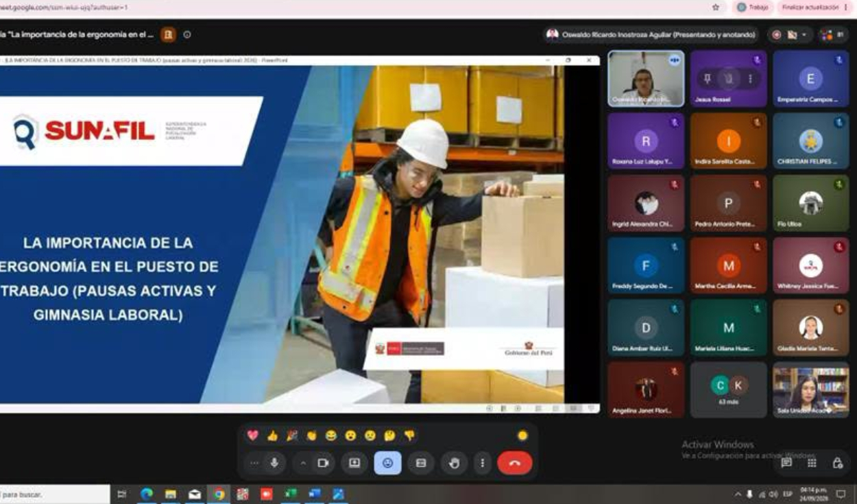Viewport: 857px width, 504px height.
Task: Send the clapping hands reaction
Action: pyautogui.click(x=311, y=435)
